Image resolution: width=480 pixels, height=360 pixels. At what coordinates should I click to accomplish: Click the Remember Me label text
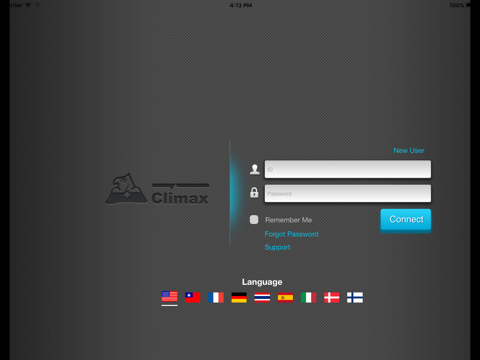pos(289,220)
